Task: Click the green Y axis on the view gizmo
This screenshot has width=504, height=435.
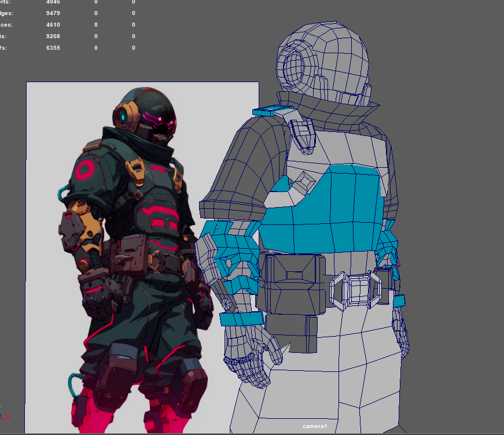Action: coord(2,407)
